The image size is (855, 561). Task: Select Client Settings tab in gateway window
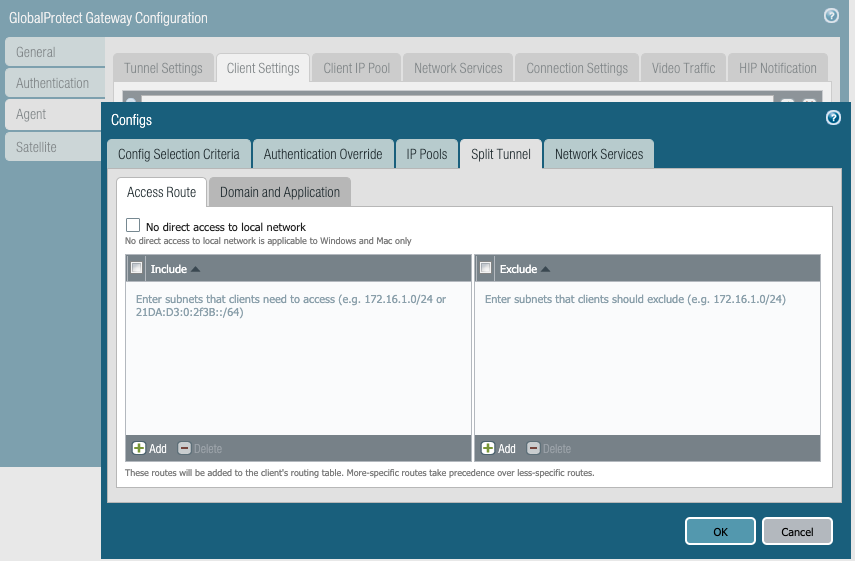coord(263,68)
